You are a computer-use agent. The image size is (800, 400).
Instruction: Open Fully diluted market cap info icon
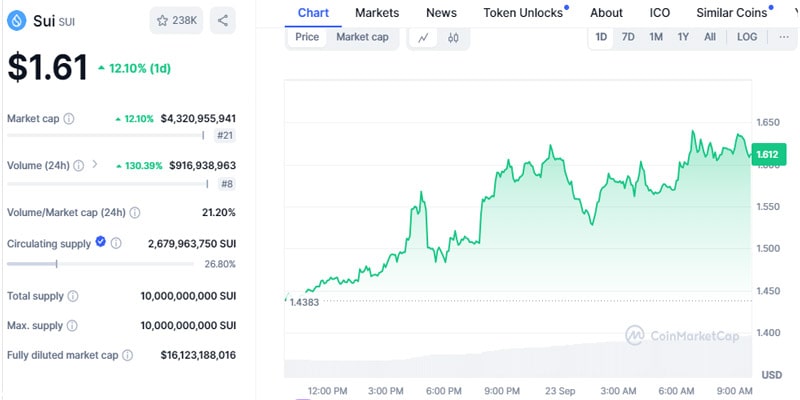128,355
